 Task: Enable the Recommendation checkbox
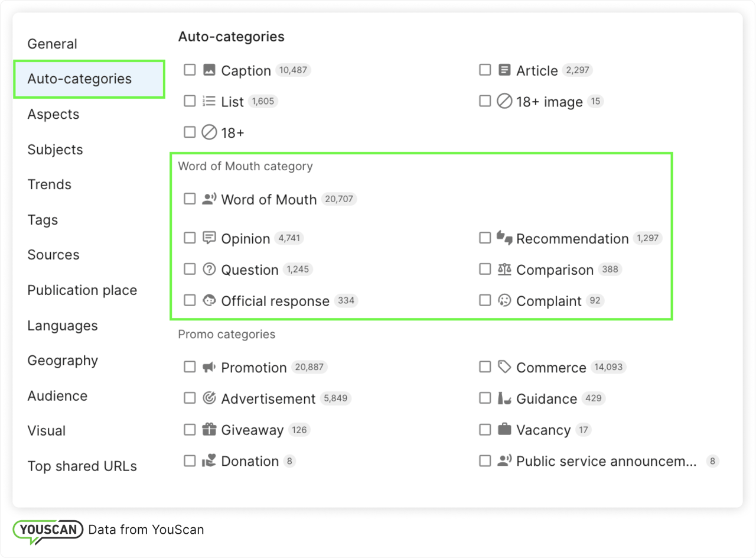click(485, 238)
